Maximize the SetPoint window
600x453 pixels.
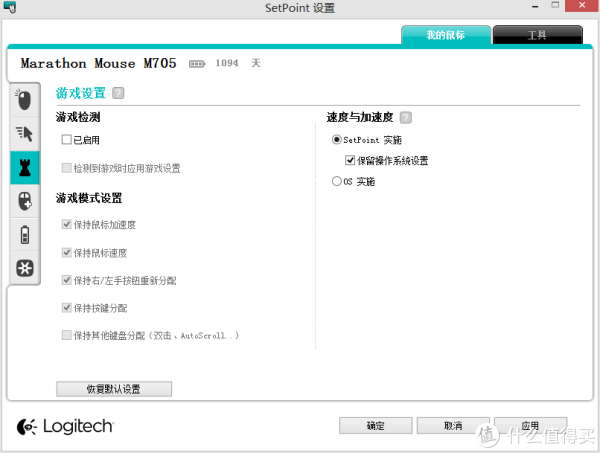(555, 6)
